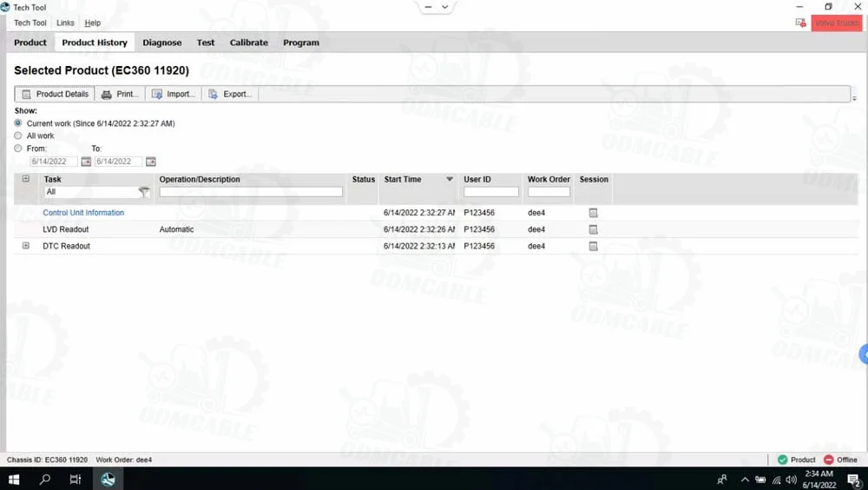Viewport: 868px width, 490px height.
Task: Click the Print button
Action: coord(120,94)
